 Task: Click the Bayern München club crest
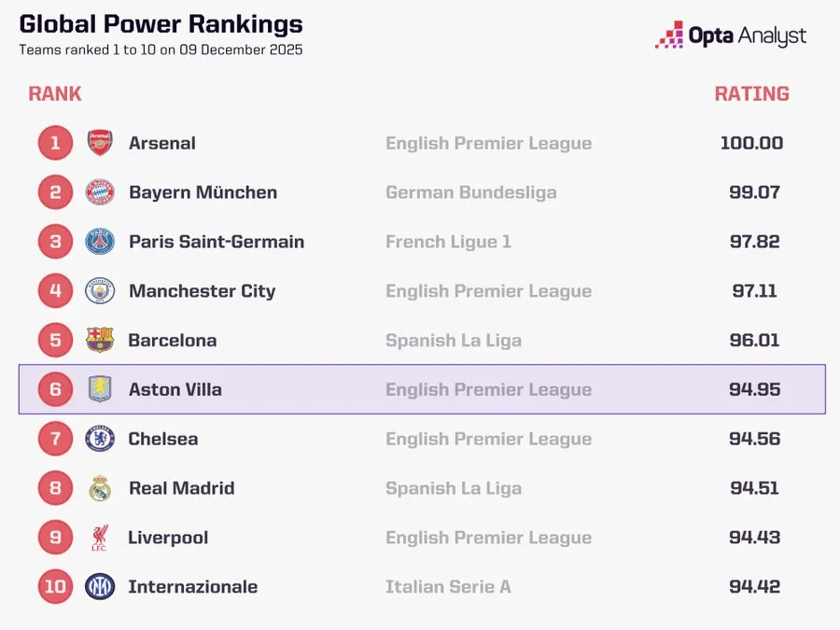pos(100,192)
